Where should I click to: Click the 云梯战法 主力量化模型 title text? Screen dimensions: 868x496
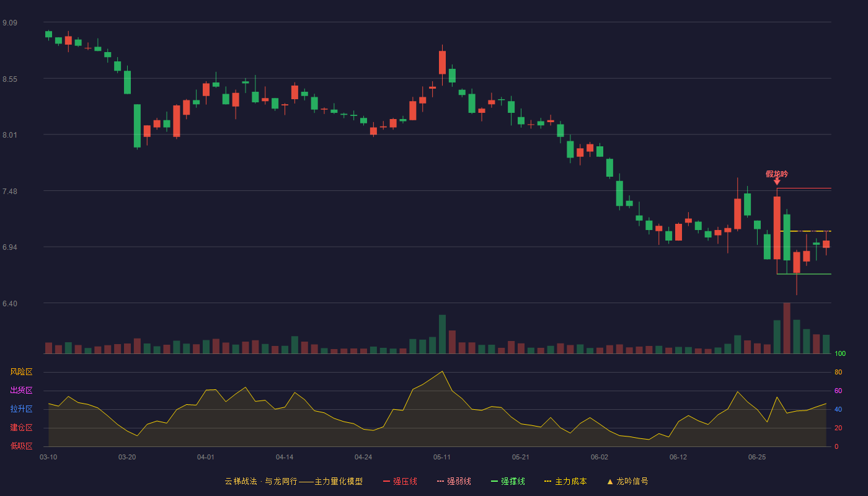pos(294,481)
